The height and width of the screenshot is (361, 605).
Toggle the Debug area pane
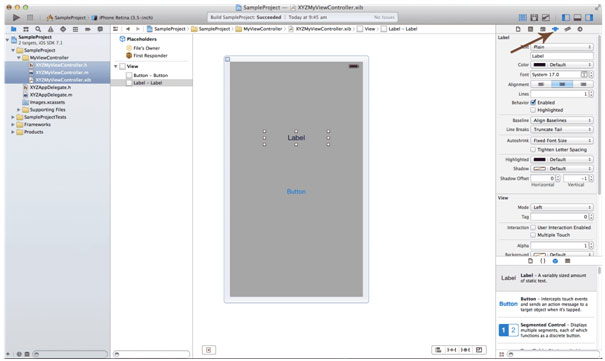point(578,17)
